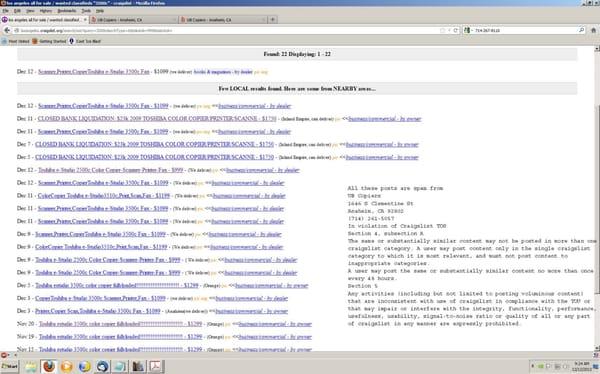Click business/commercial link on Dec 7 row
The width and height of the screenshot is (600, 374).
click(382, 144)
